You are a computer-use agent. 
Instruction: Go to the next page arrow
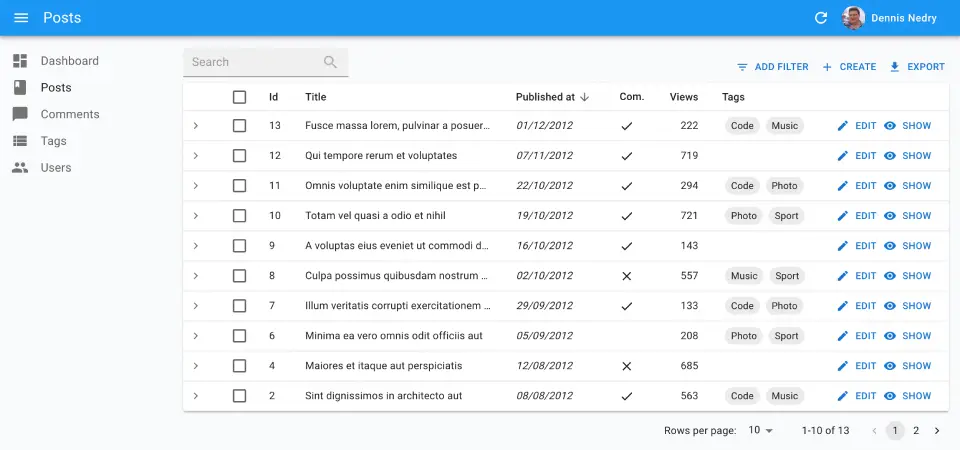(x=937, y=431)
